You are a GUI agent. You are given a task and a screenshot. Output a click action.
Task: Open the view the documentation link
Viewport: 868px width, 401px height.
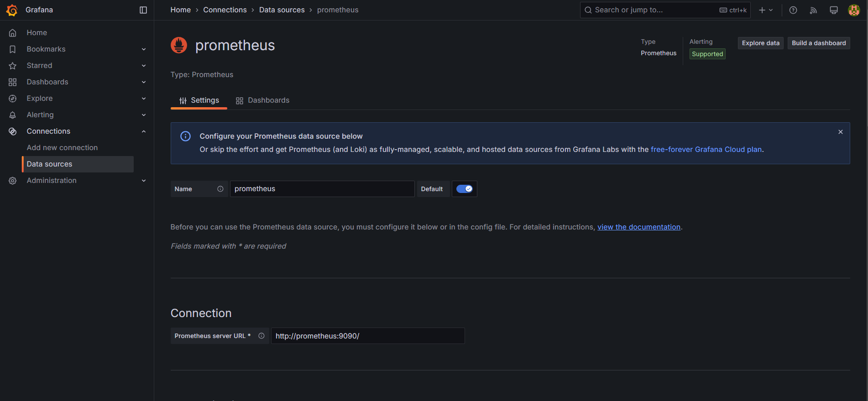[x=639, y=227]
